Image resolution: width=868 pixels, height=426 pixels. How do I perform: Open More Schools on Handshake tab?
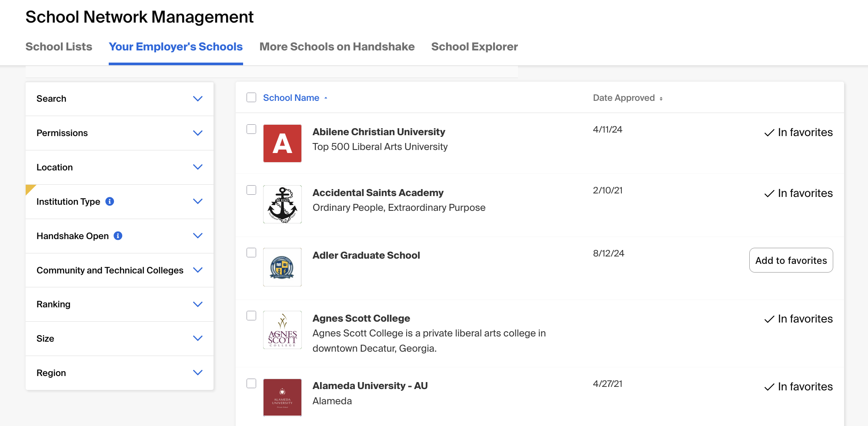pos(337,47)
